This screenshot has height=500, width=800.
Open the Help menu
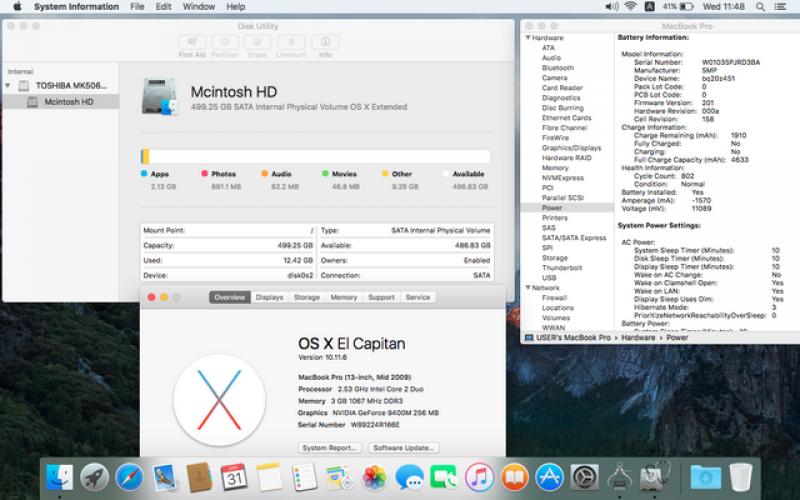point(236,7)
